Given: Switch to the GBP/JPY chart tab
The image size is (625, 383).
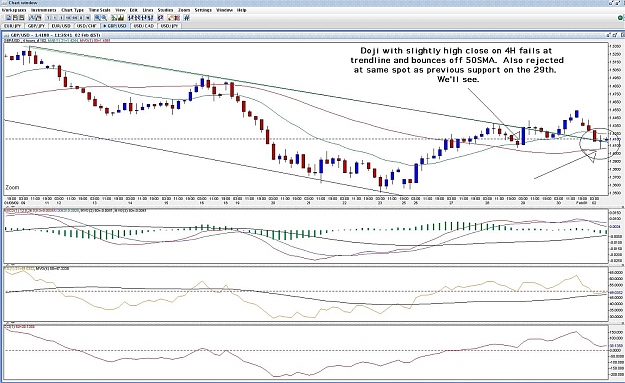Looking at the screenshot, I should coord(37,26).
